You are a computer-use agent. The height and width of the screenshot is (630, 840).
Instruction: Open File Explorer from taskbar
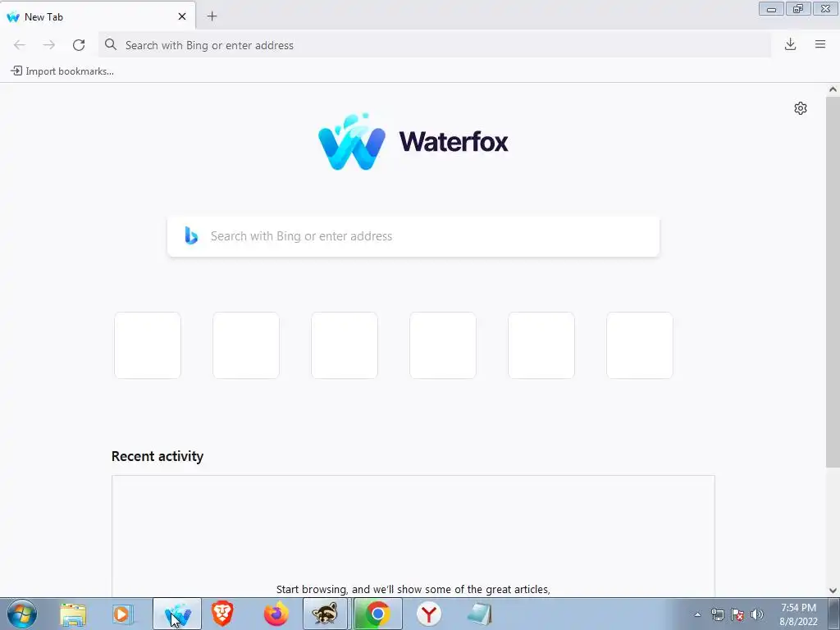(x=73, y=614)
